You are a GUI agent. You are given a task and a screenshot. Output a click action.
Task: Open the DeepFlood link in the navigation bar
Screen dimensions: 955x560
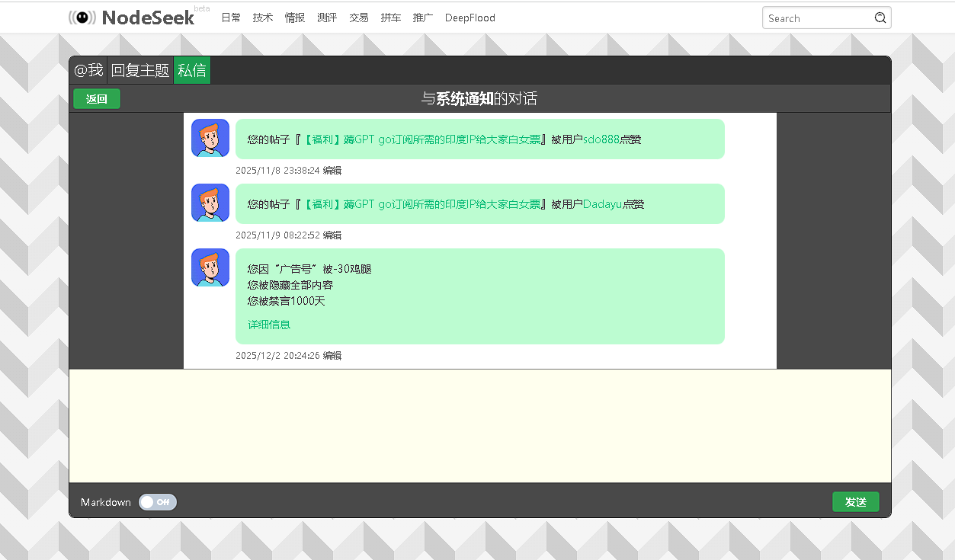pos(469,18)
